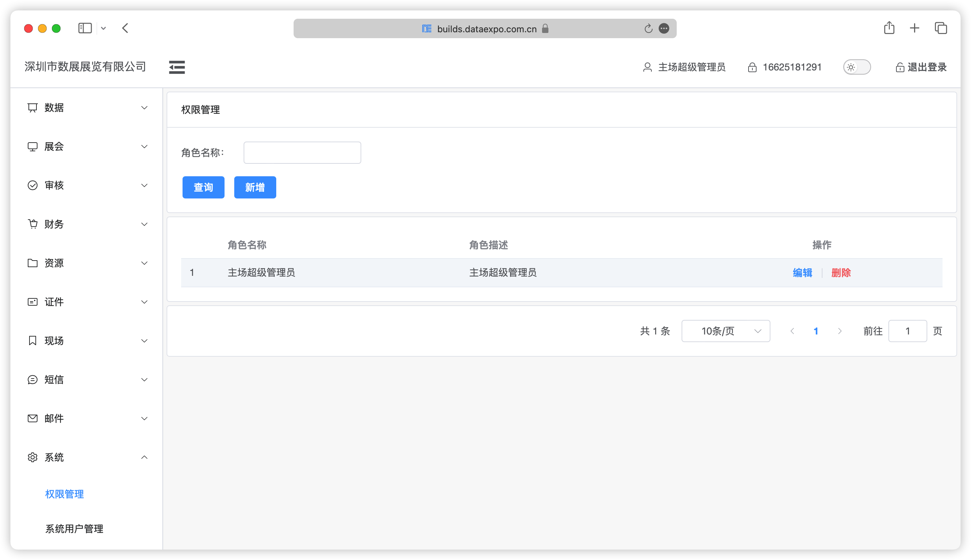Image resolution: width=971 pixels, height=560 pixels.
Task: Edit the 主场超级管理员 role
Action: click(x=802, y=273)
